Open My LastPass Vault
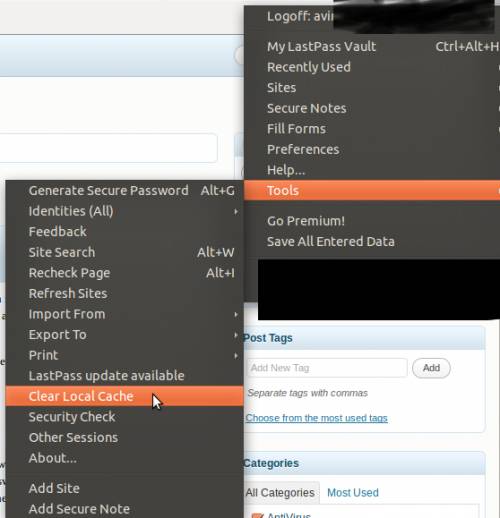Screen dimensions: 500x518 point(372,46)
